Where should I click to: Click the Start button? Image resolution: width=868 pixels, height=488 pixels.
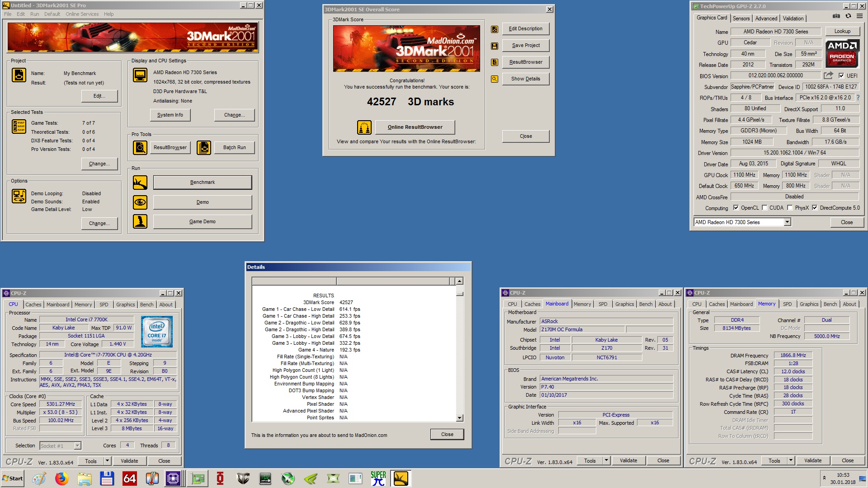coord(13,479)
